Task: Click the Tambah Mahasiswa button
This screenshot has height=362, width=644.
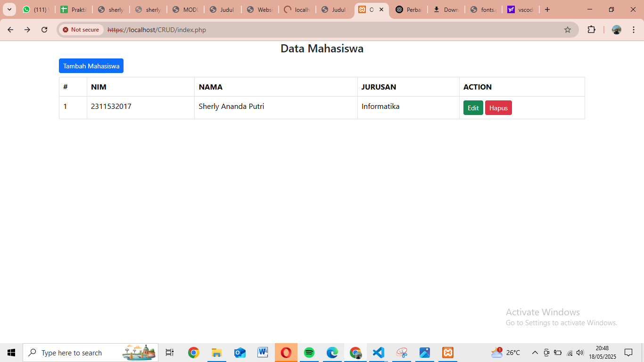Action: [x=91, y=66]
